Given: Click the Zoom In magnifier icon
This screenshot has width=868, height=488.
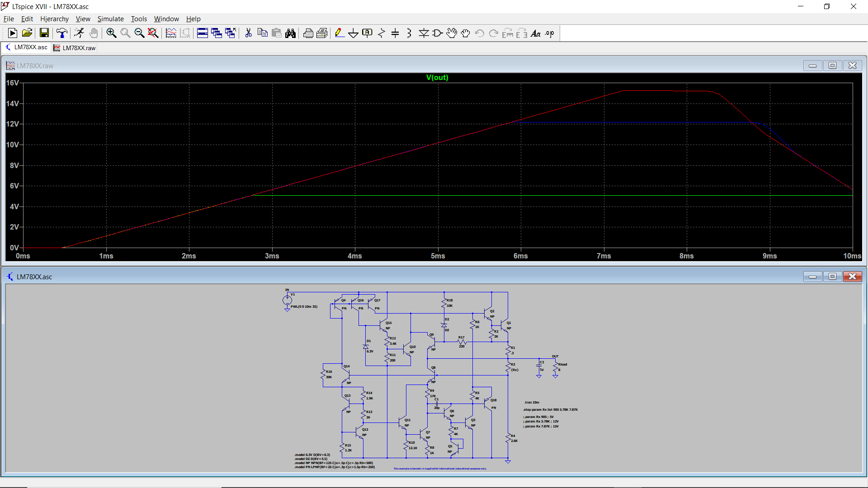Looking at the screenshot, I should tap(111, 33).
